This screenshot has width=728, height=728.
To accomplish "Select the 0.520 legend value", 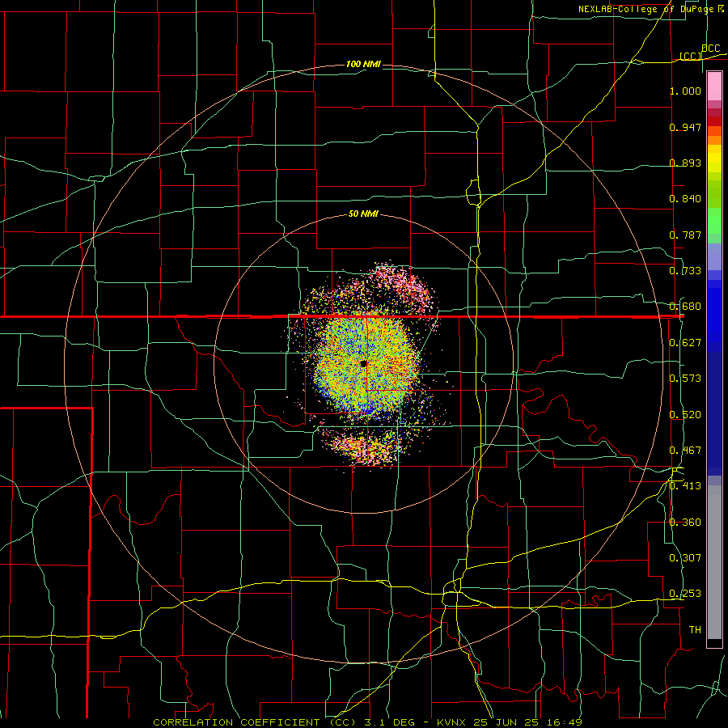I will (x=685, y=415).
